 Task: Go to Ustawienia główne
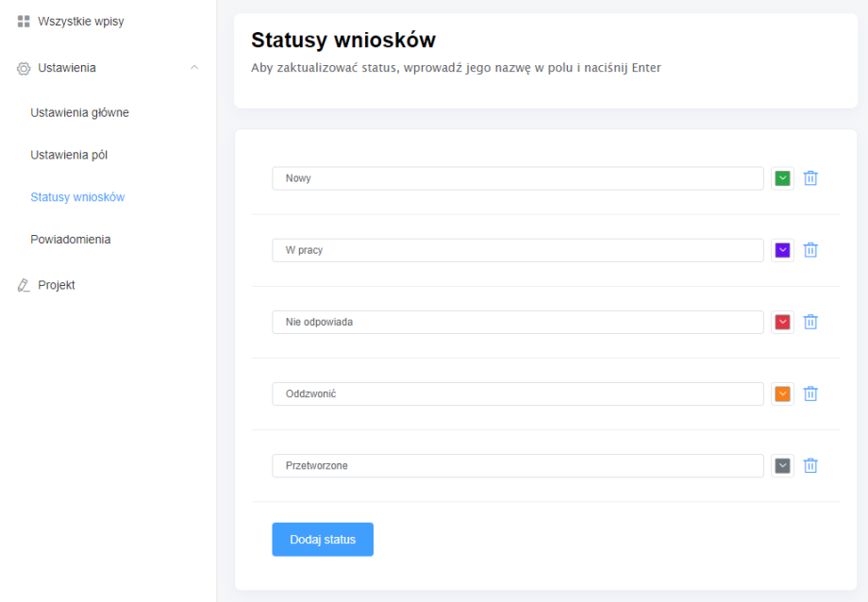point(79,112)
